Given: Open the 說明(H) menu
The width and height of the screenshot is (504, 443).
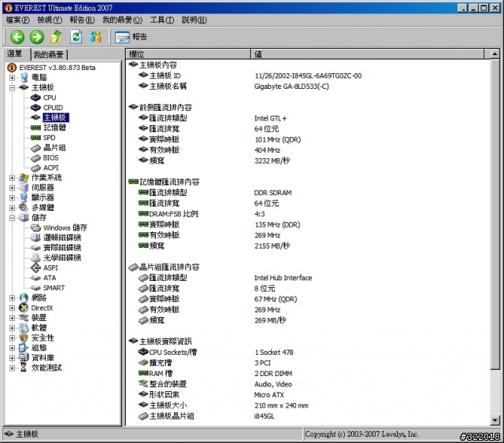Looking at the screenshot, I should [195, 20].
